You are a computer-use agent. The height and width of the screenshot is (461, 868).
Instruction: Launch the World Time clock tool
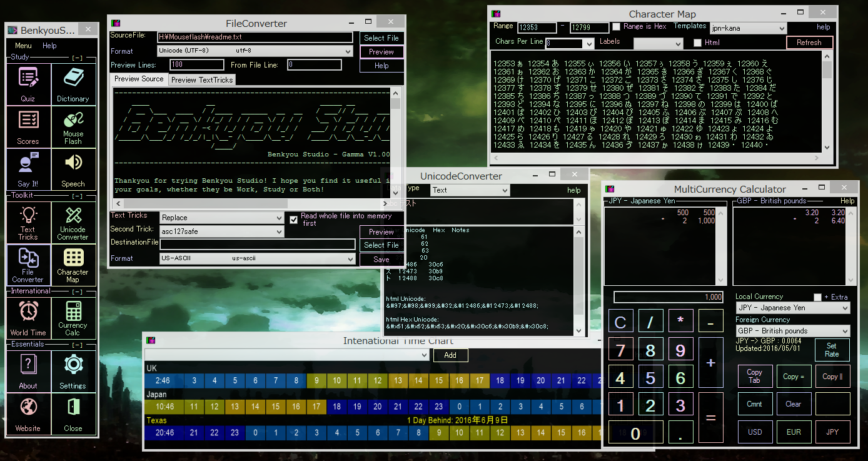[28, 318]
